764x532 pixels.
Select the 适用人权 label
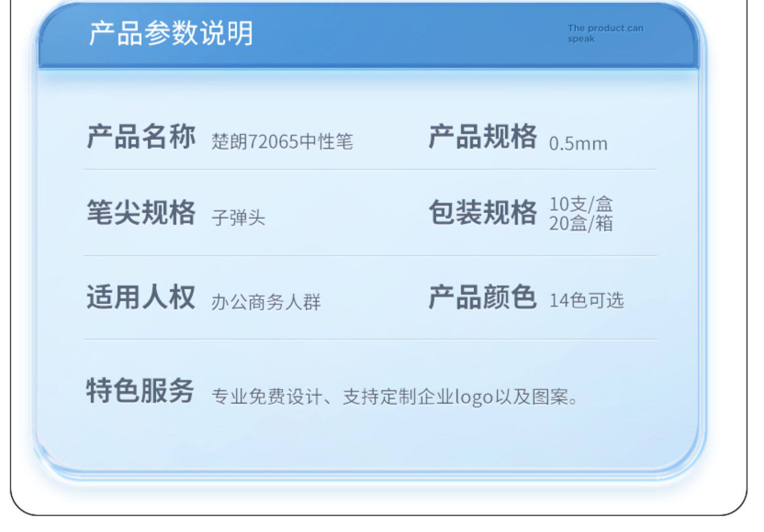(x=141, y=297)
